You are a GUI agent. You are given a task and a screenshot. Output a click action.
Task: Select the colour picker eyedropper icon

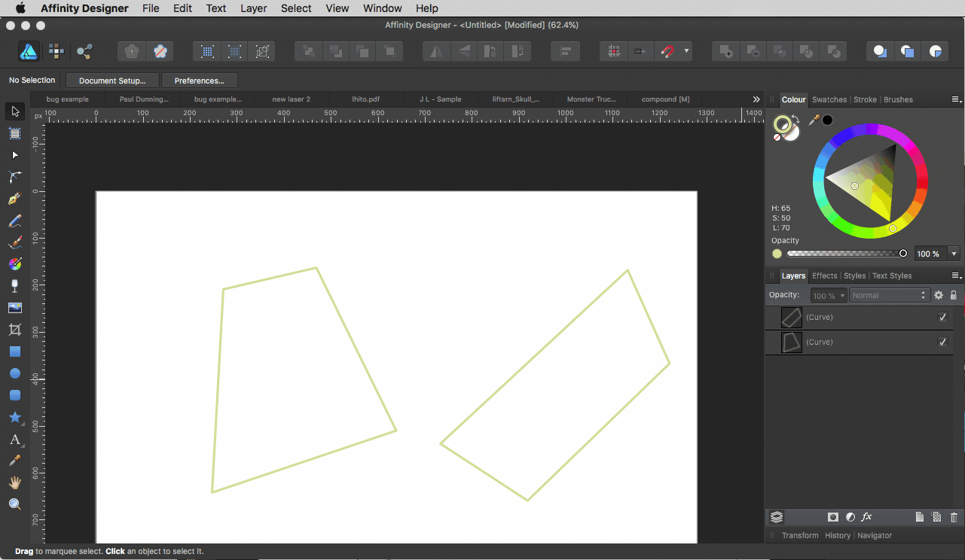click(x=814, y=120)
